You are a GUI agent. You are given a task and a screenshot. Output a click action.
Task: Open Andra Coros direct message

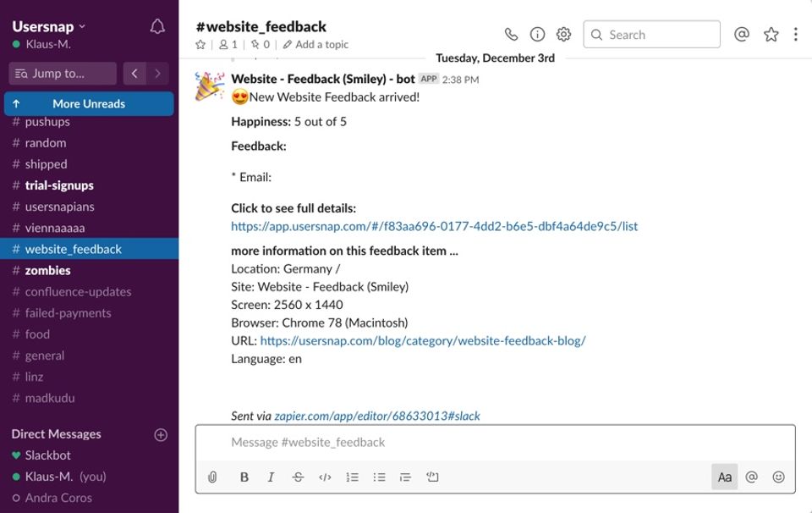[89, 498]
